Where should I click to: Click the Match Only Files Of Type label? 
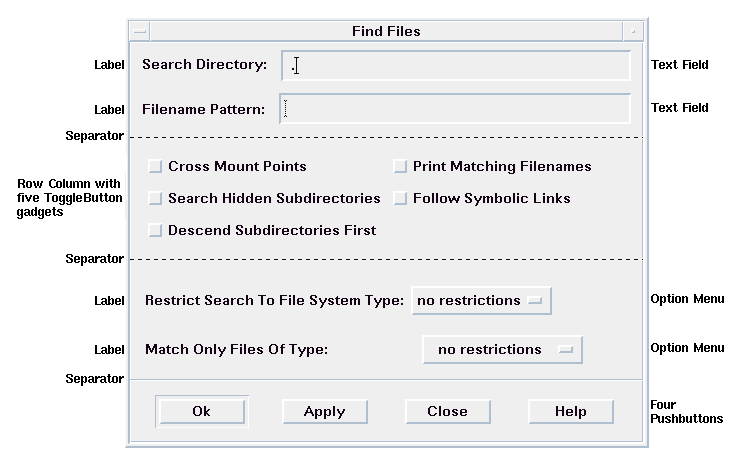pyautogui.click(x=236, y=349)
